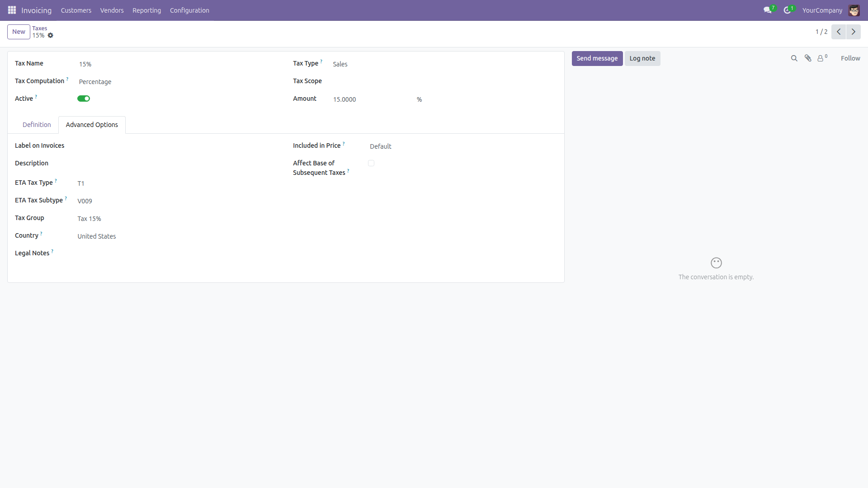Open the gear actions menu beside 15%

51,35
